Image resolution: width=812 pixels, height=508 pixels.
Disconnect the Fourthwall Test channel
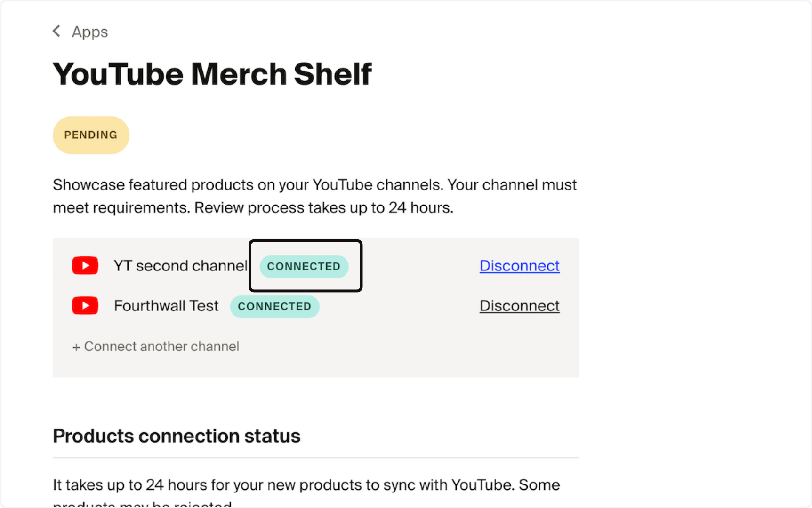(519, 305)
